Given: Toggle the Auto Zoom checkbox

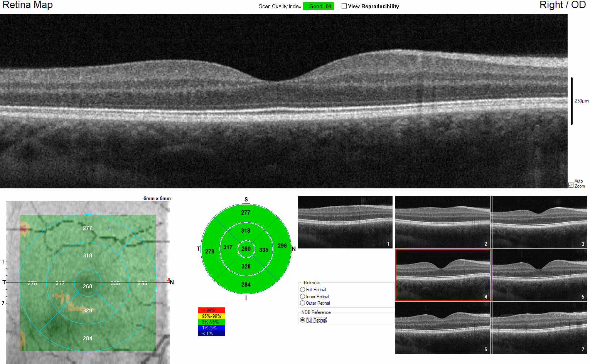Looking at the screenshot, I should [571, 185].
